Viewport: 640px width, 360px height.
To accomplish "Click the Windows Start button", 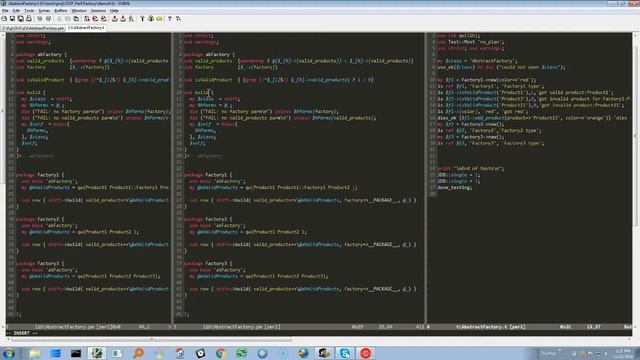I will point(8,353).
